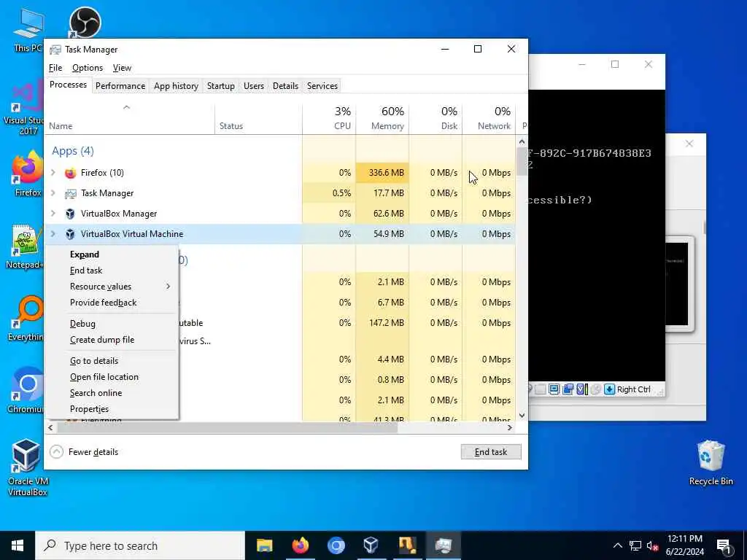This screenshot has width=747, height=560.
Task: Click the VM virtualization (V) status icon
Action: coord(581,389)
